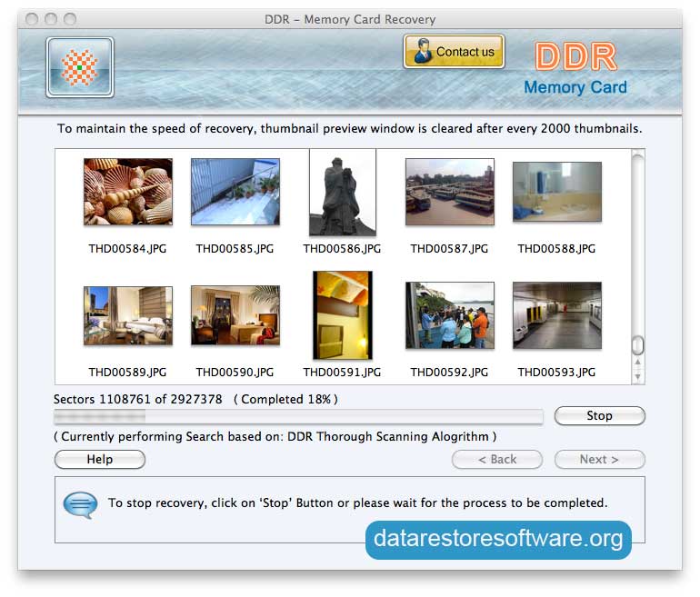Select the subway corridor thumbnail THD00593.JPG

[x=556, y=315]
